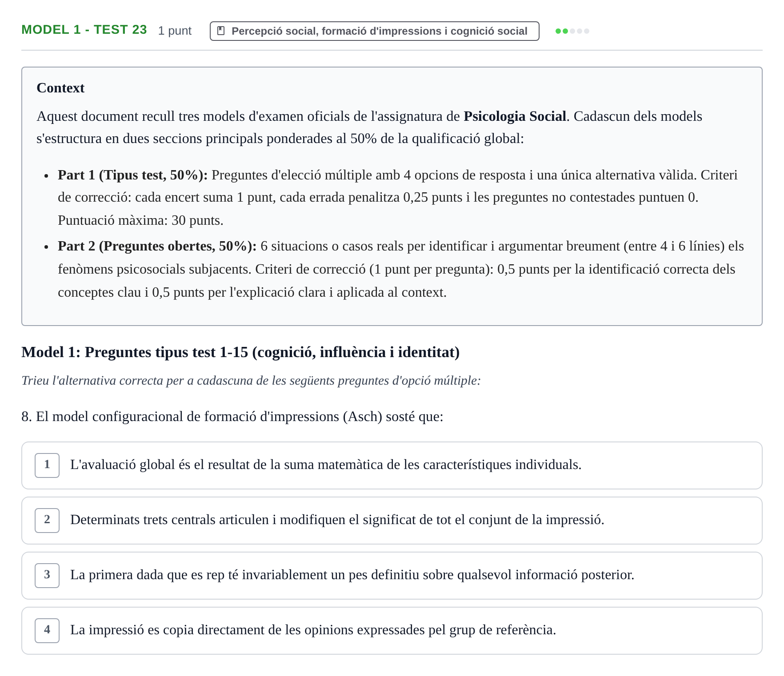Select answer number box 3

47,575
